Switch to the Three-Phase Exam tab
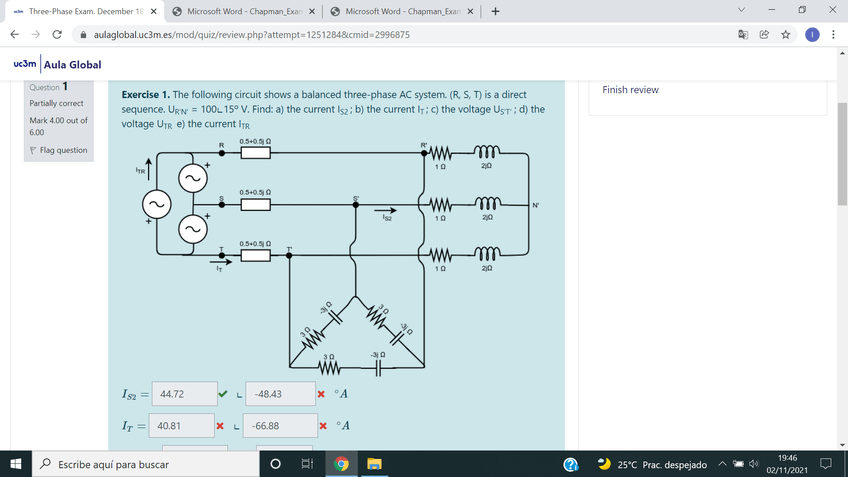The height and width of the screenshot is (477, 848). (x=78, y=11)
